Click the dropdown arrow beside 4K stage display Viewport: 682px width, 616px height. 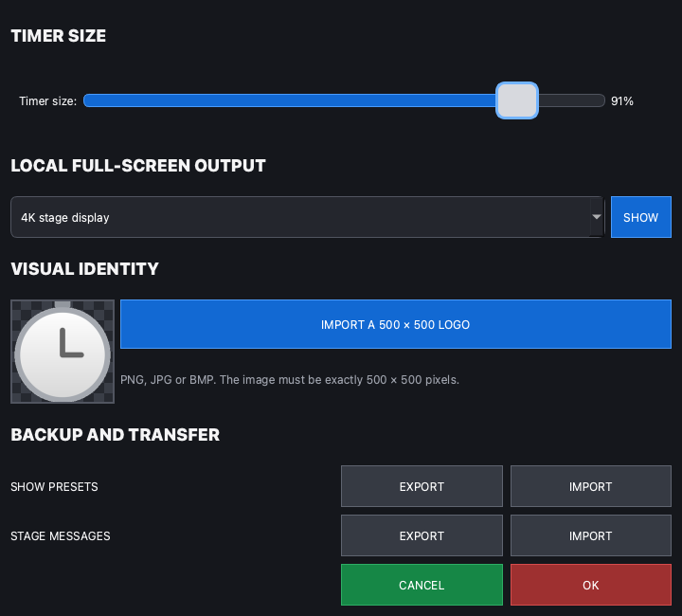click(597, 217)
